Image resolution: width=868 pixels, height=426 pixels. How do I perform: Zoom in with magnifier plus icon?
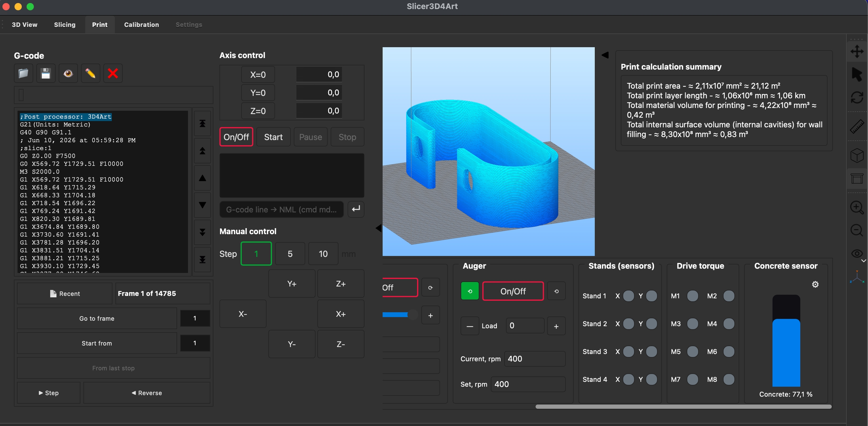pyautogui.click(x=857, y=207)
